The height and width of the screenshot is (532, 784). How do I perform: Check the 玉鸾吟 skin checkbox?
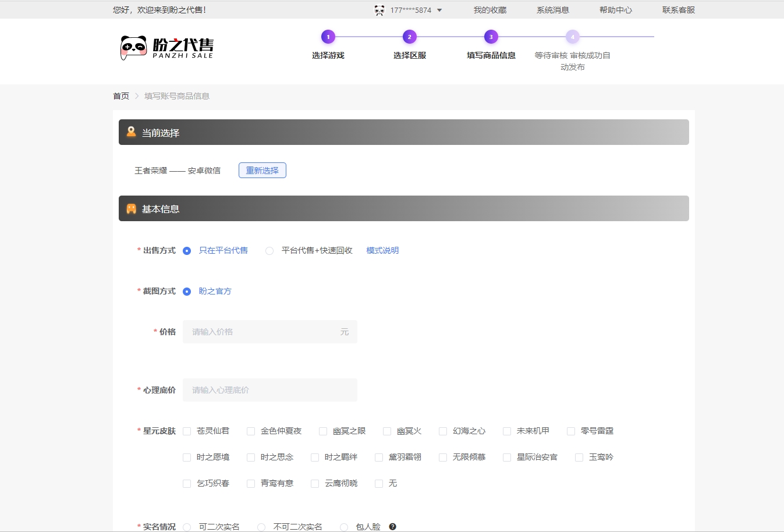(x=579, y=457)
